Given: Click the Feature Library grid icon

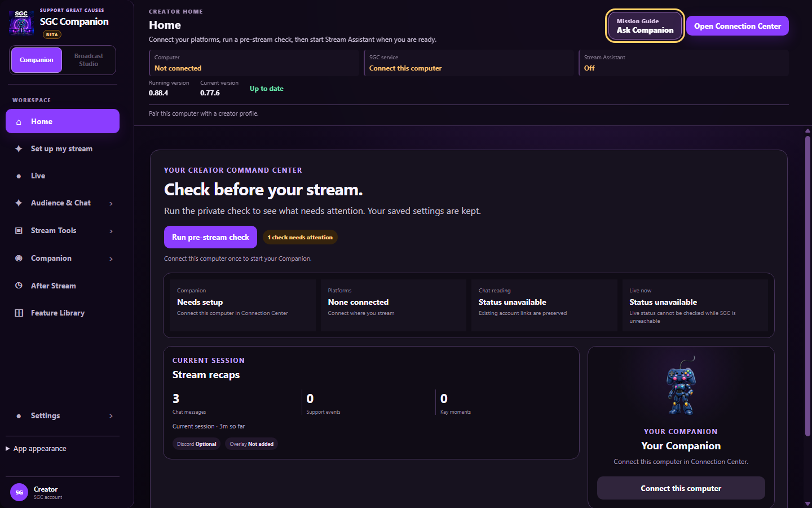Looking at the screenshot, I should tap(19, 313).
